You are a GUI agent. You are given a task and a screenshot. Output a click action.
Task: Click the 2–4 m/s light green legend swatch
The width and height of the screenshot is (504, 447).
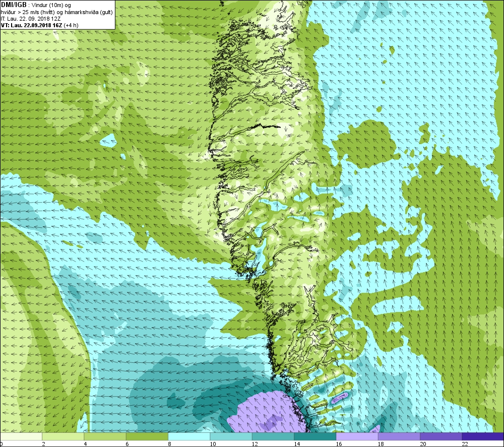click(x=63, y=436)
